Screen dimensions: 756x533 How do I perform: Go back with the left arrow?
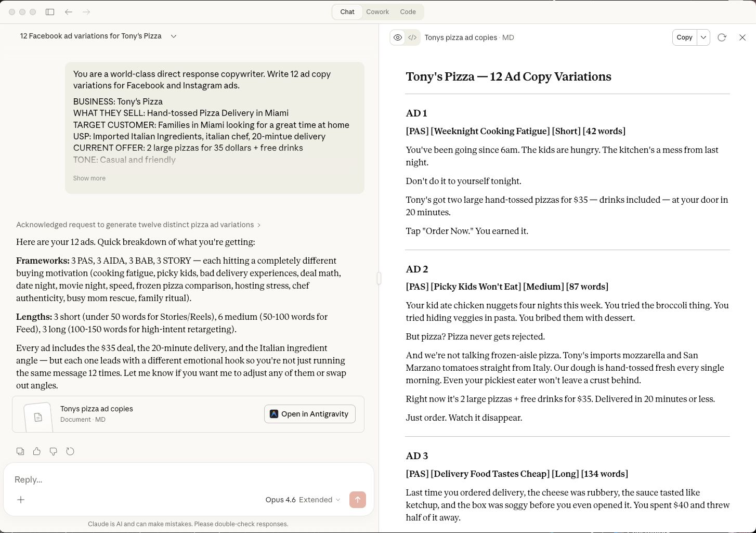[x=69, y=12]
